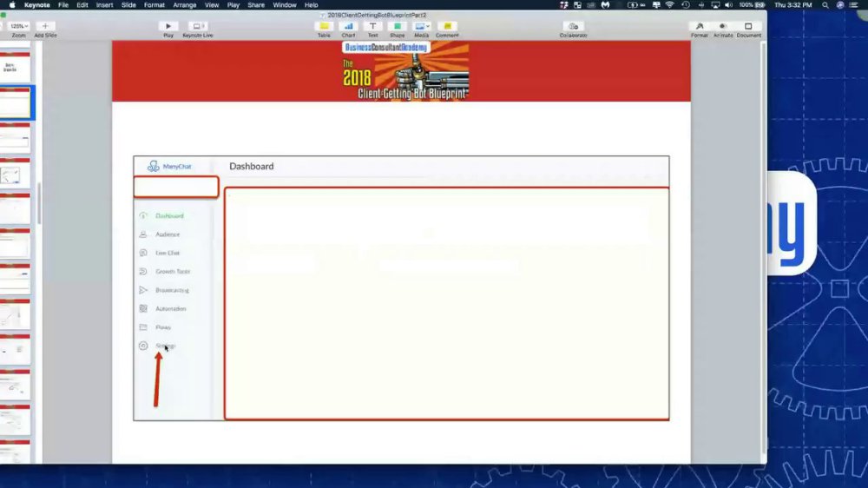Image resolution: width=868 pixels, height=488 pixels.
Task: Open the Animate inspector
Action: point(723,26)
